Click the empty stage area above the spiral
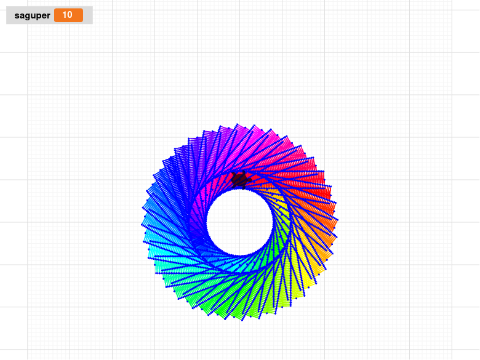Screen dimensions: 480x360 pos(240,73)
